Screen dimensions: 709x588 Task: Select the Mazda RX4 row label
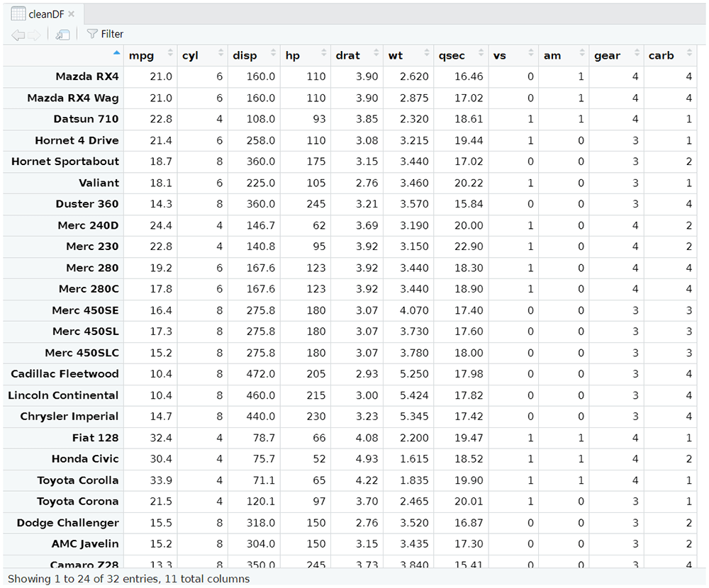[87, 77]
